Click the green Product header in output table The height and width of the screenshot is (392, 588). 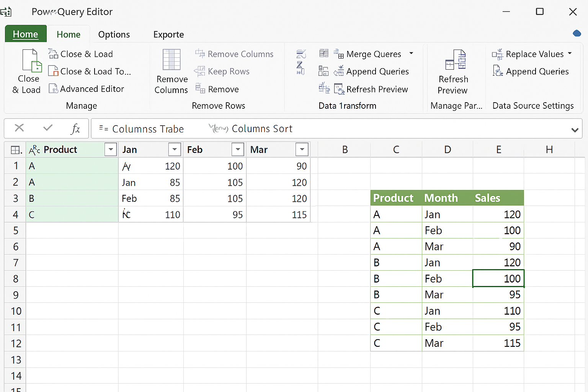click(396, 198)
